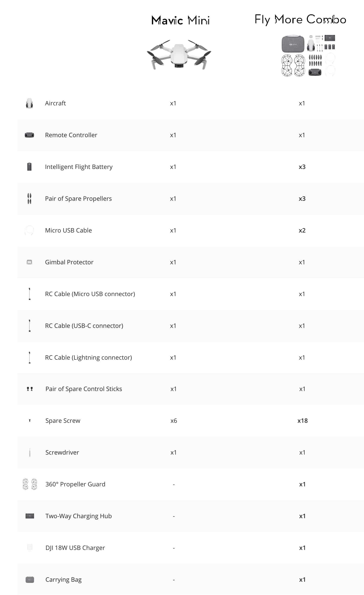This screenshot has height=595, width=364.
Task: Click the x18 Spare Screw quantity
Action: tap(302, 421)
